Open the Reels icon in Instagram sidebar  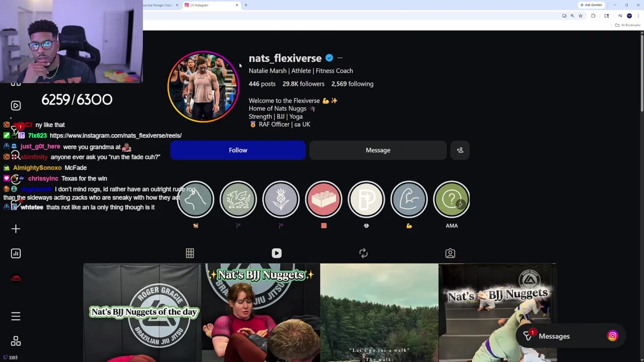(x=16, y=106)
